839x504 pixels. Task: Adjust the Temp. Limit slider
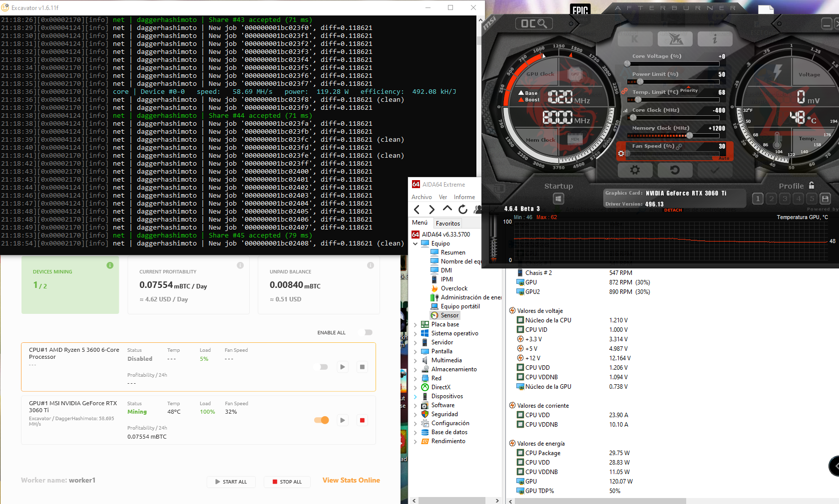pyautogui.click(x=673, y=100)
